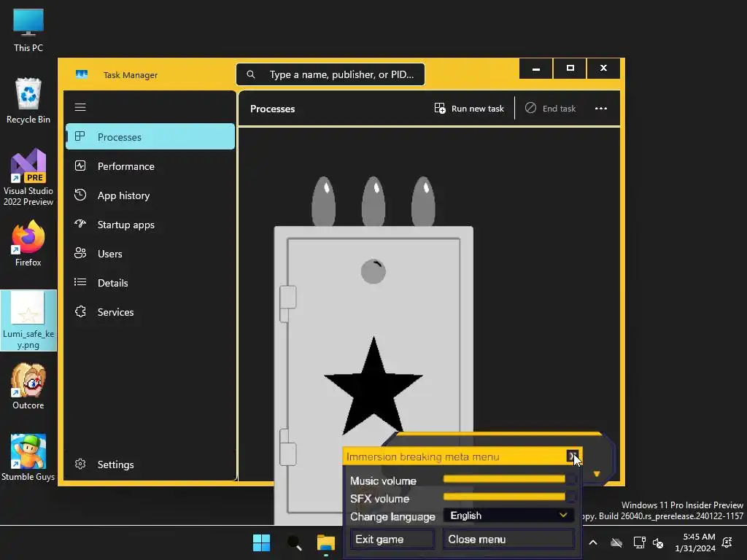Close the Immersion breaking meta menu with X
747x560 pixels.
(572, 456)
